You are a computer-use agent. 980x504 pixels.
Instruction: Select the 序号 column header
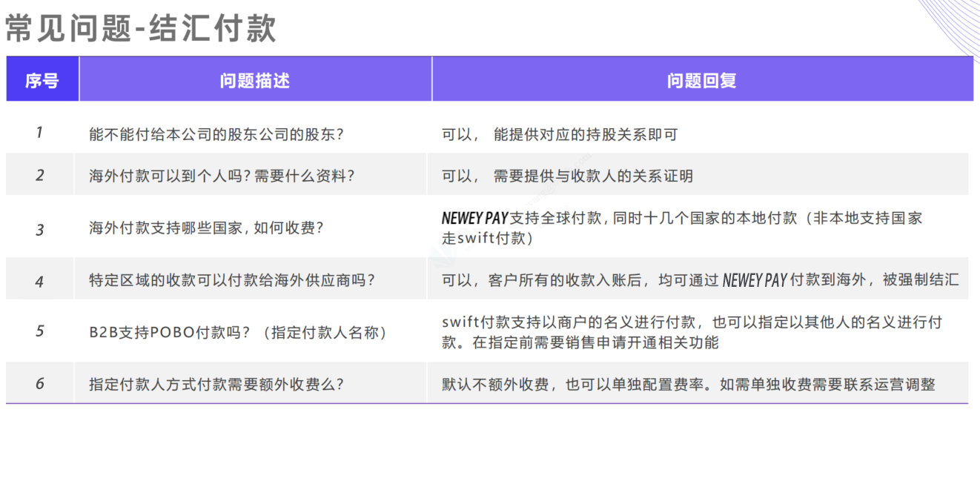42,80
